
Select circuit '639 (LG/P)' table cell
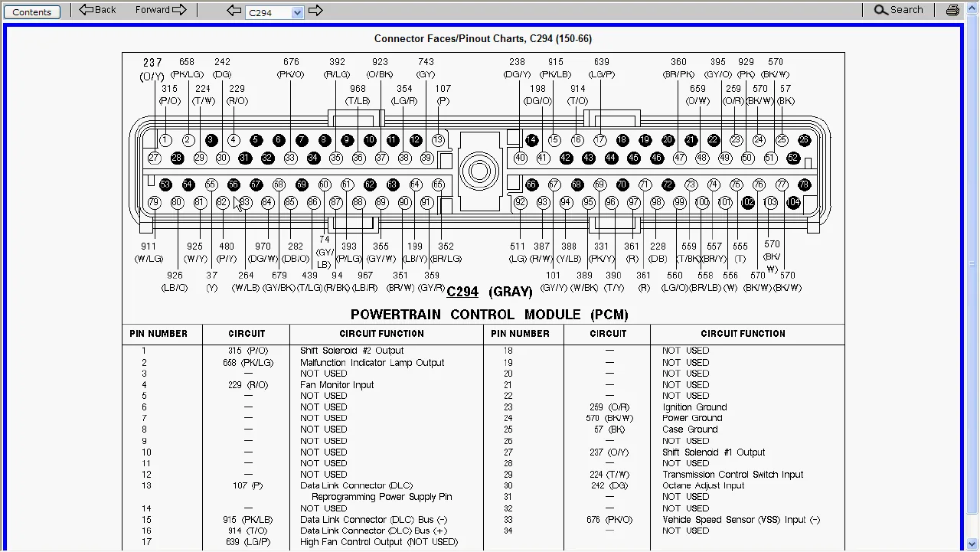pyautogui.click(x=248, y=542)
